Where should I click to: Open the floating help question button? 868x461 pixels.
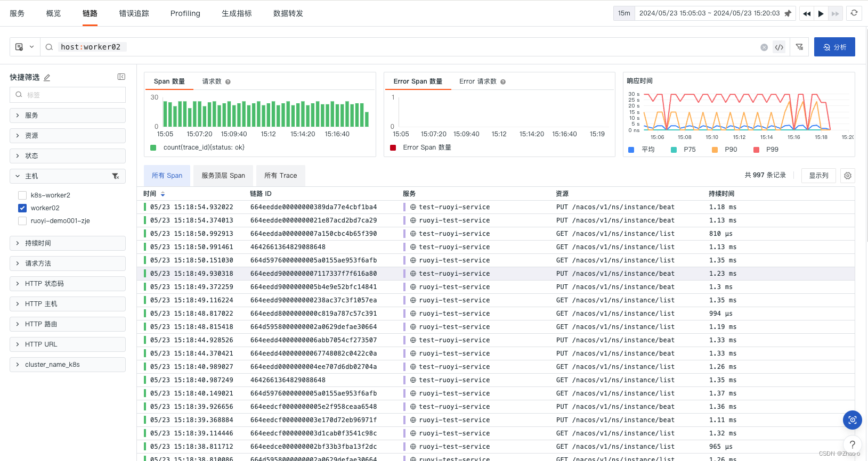[x=853, y=444]
